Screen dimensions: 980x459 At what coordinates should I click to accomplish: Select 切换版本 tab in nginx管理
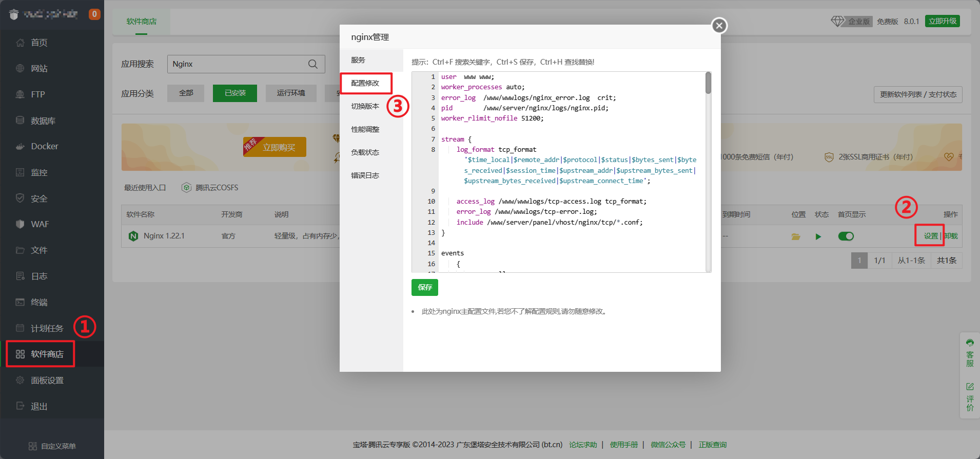tap(371, 106)
